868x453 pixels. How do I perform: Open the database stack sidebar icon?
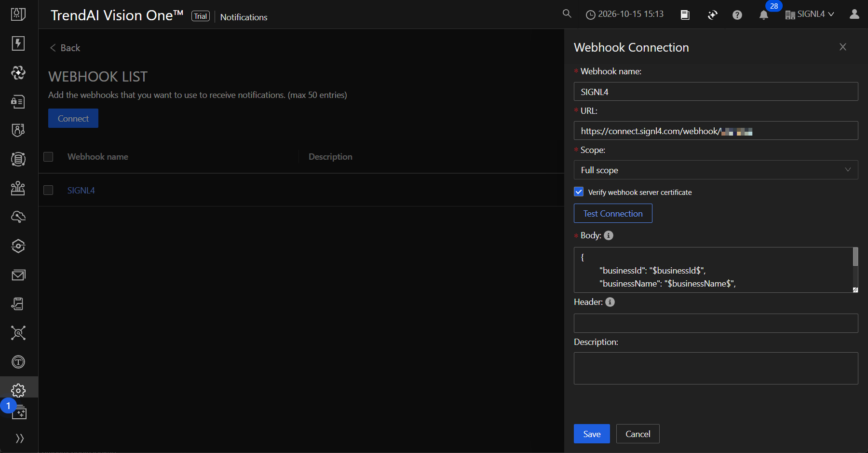pyautogui.click(x=18, y=159)
